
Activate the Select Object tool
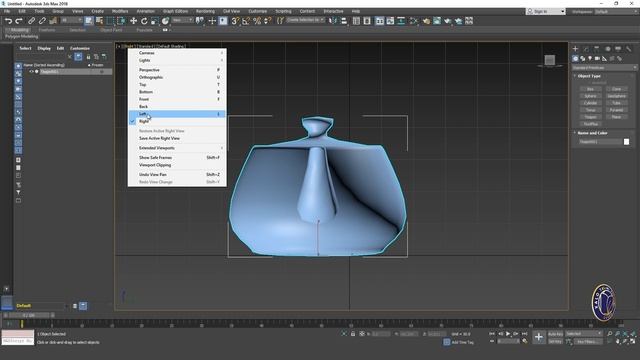[89, 21]
